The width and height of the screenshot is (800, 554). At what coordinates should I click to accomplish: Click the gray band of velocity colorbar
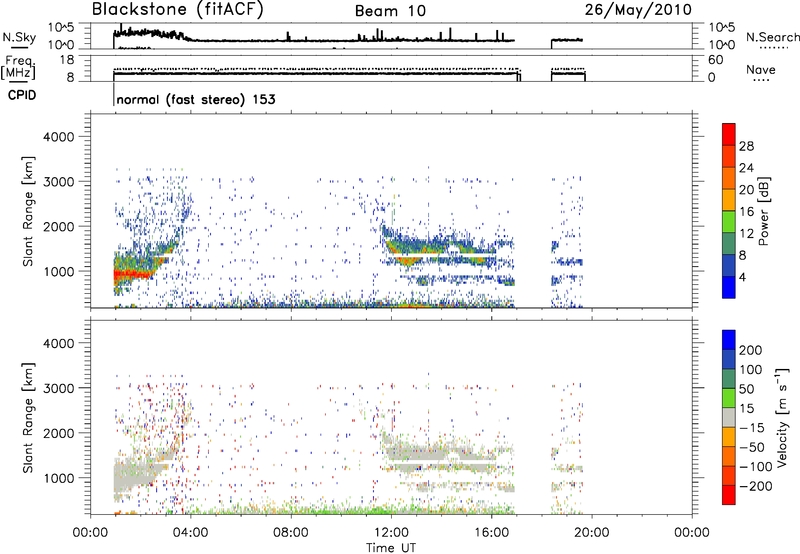(x=729, y=418)
